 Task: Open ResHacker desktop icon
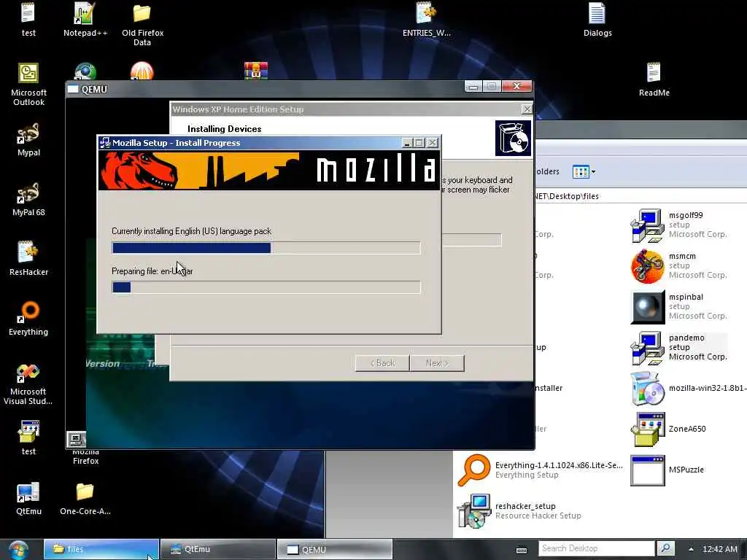28,258
